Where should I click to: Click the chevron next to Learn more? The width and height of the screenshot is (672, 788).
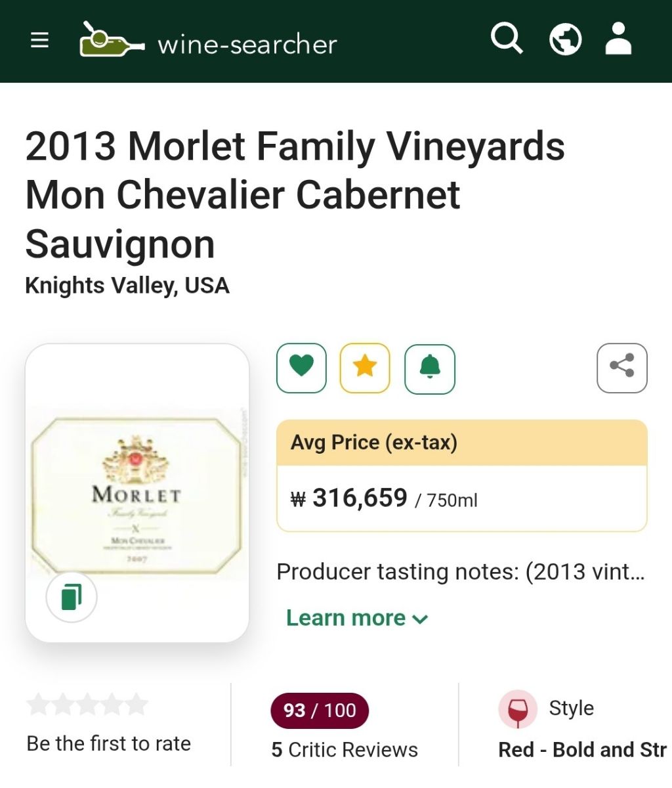click(421, 619)
